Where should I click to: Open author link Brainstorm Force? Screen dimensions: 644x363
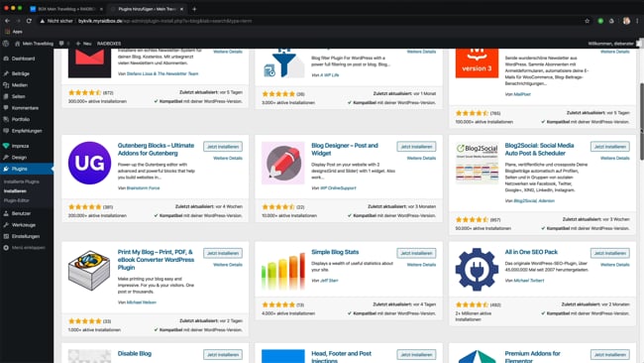point(143,188)
